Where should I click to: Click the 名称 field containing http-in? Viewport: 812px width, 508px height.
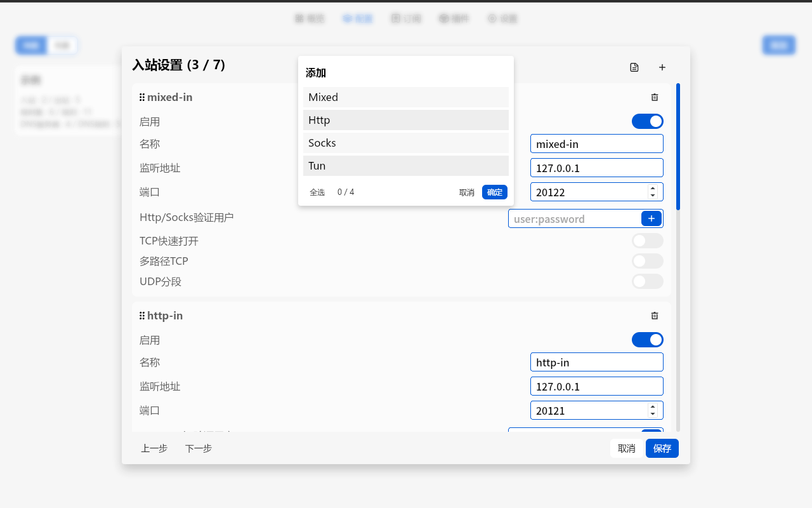[597, 362]
